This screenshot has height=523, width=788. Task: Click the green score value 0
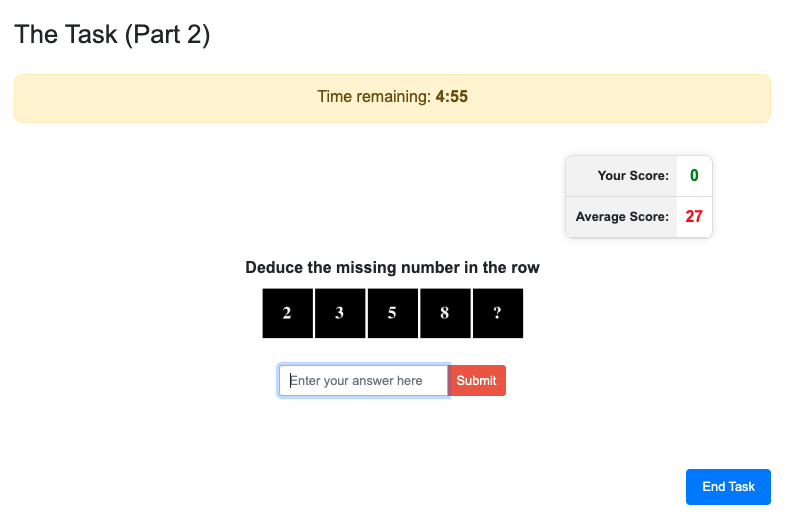694,176
